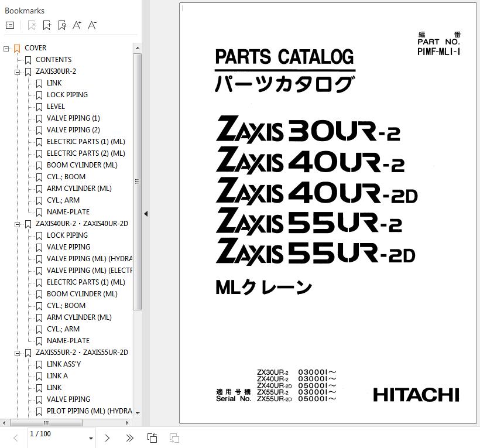Click the HITACHI logo on the page
This screenshot has width=480, height=448.
point(416,395)
